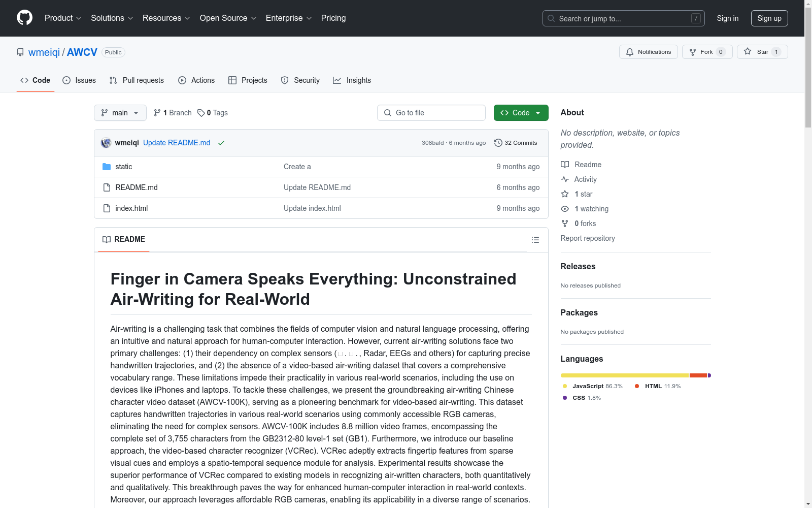The image size is (812, 508).
Task: Open the Pricing page
Action: pos(333,18)
